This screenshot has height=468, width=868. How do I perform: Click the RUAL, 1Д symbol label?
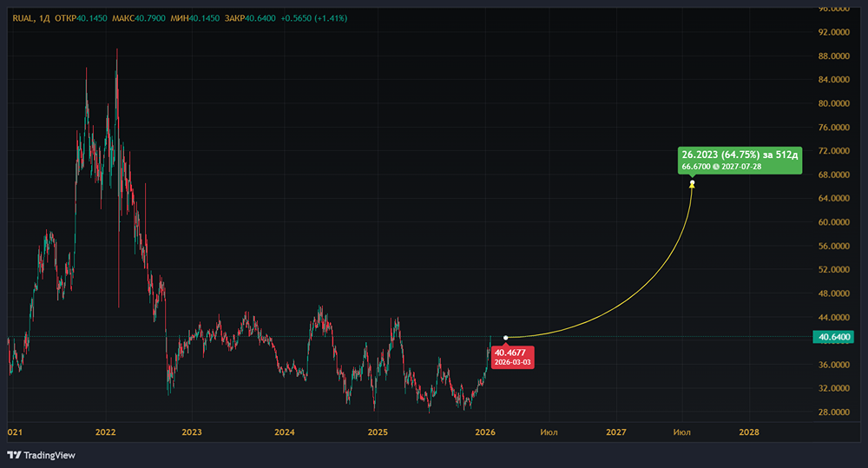click(31, 18)
